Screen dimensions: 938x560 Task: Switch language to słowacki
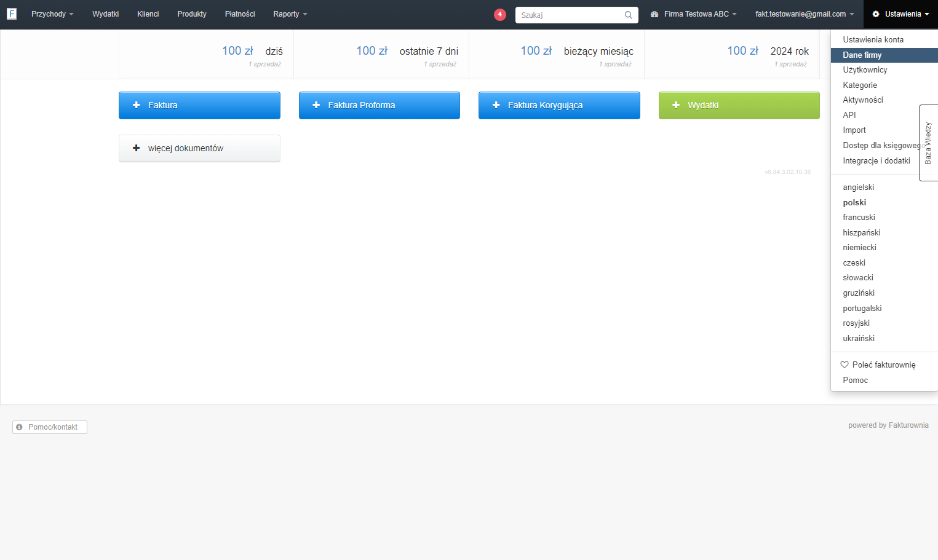pyautogui.click(x=884, y=277)
